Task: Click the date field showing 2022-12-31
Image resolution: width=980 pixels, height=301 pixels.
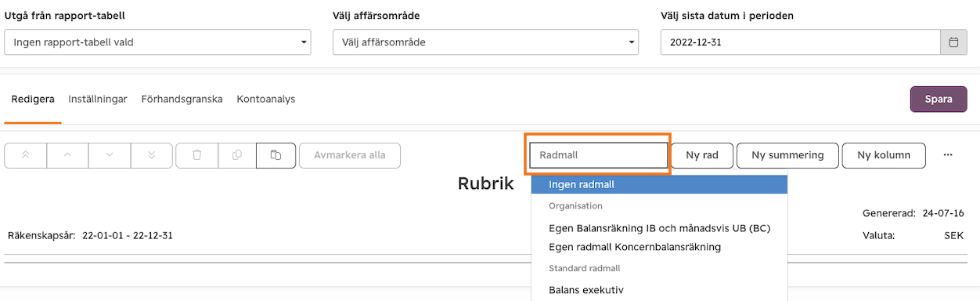Action: (x=800, y=42)
